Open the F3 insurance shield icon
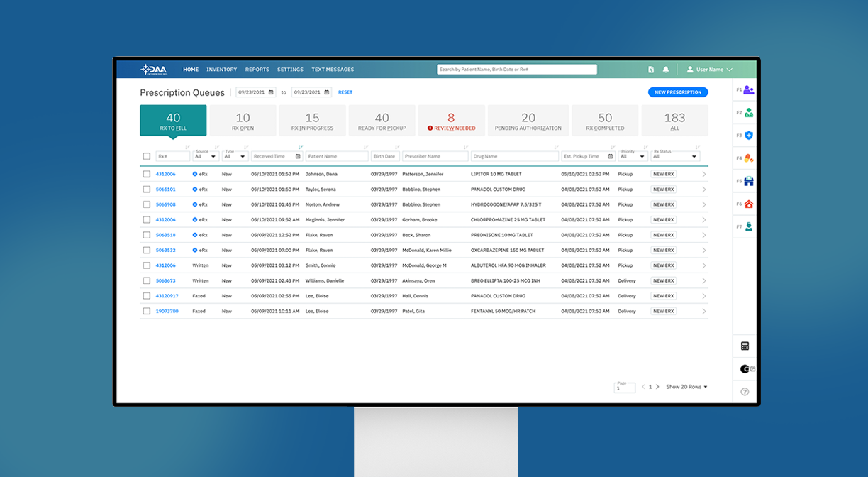The width and height of the screenshot is (868, 477). tap(748, 136)
